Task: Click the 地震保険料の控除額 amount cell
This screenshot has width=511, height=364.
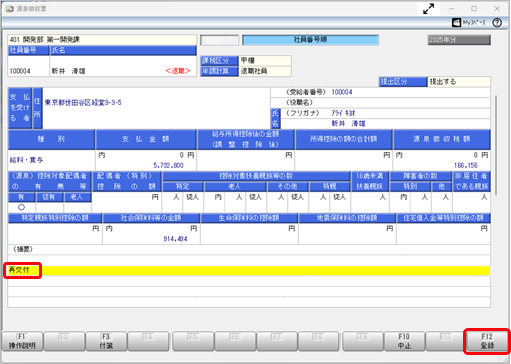Action: coord(347,234)
